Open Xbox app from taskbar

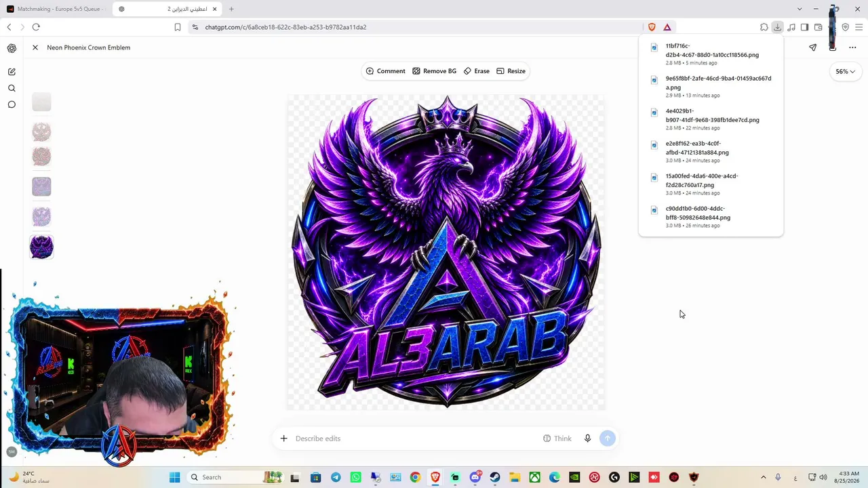535,477
